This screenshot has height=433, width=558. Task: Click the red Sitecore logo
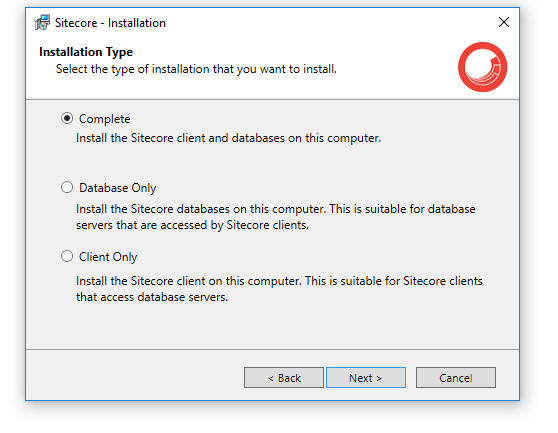point(482,67)
